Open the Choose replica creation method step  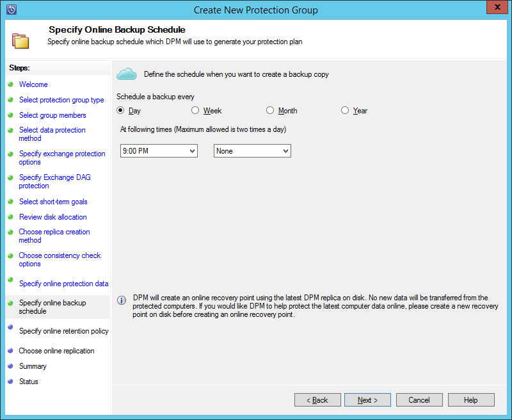[54, 236]
